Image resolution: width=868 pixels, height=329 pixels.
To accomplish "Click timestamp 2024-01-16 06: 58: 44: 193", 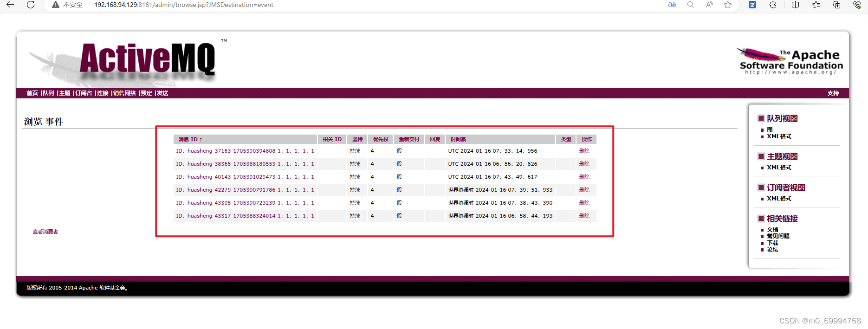I will (x=514, y=216).
